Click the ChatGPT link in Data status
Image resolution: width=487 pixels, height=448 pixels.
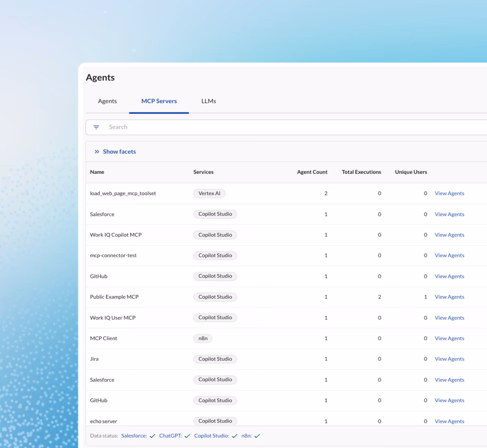point(170,436)
